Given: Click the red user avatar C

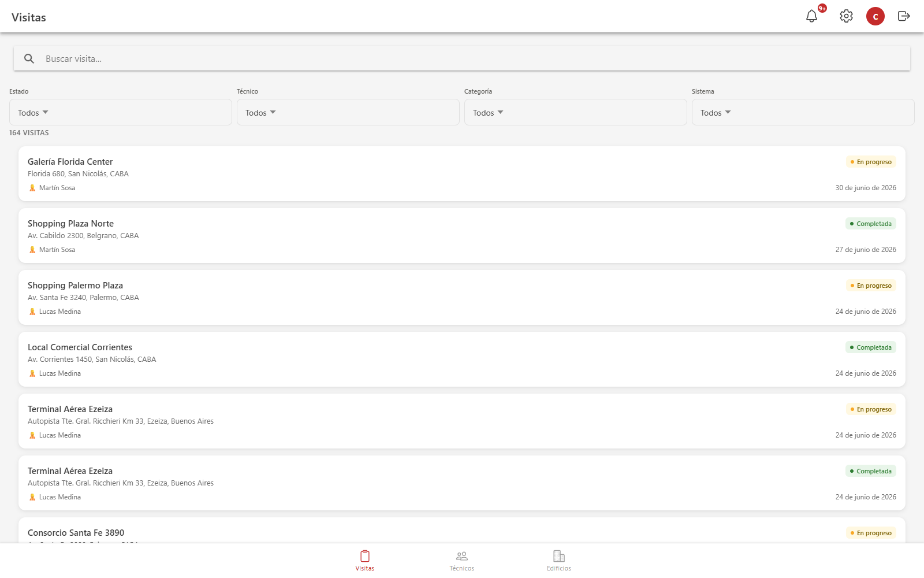Looking at the screenshot, I should [x=875, y=16].
